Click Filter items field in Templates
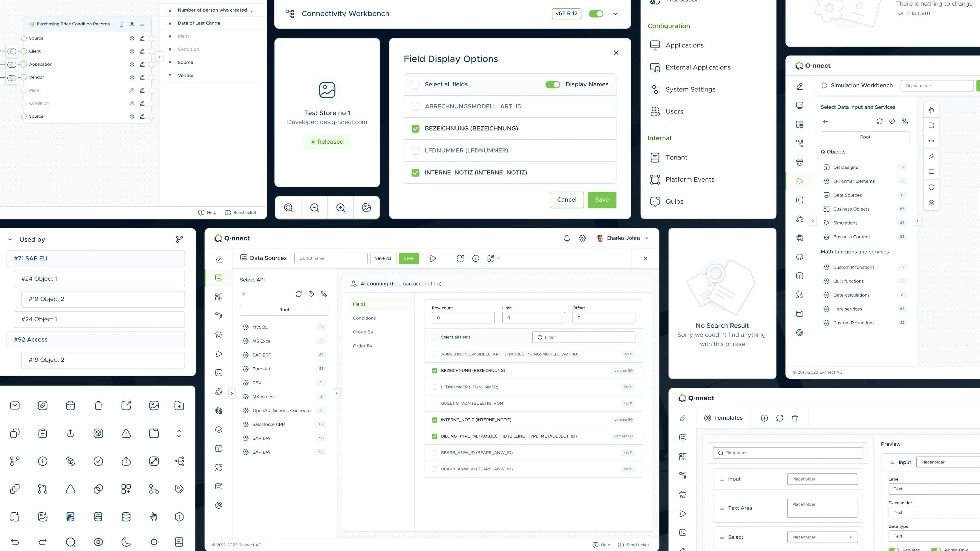 click(788, 453)
